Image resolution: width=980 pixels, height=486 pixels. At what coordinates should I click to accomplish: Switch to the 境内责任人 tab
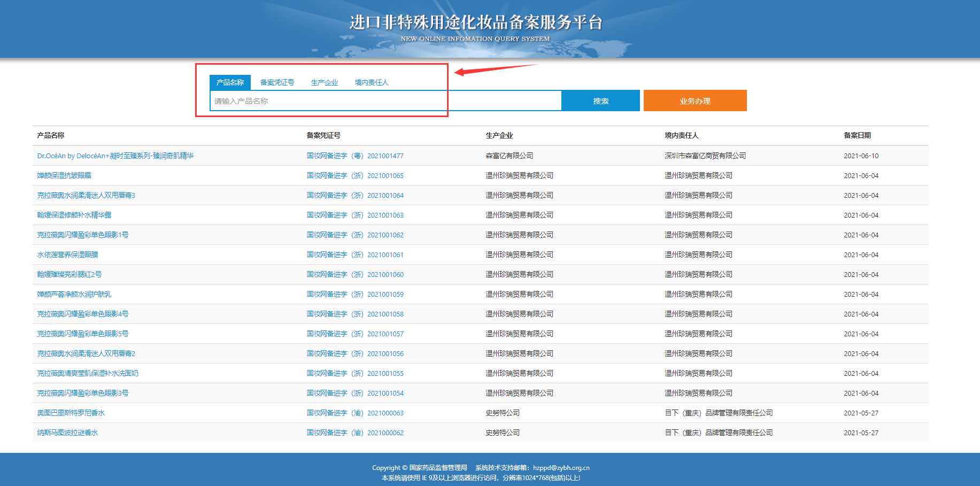(x=372, y=82)
